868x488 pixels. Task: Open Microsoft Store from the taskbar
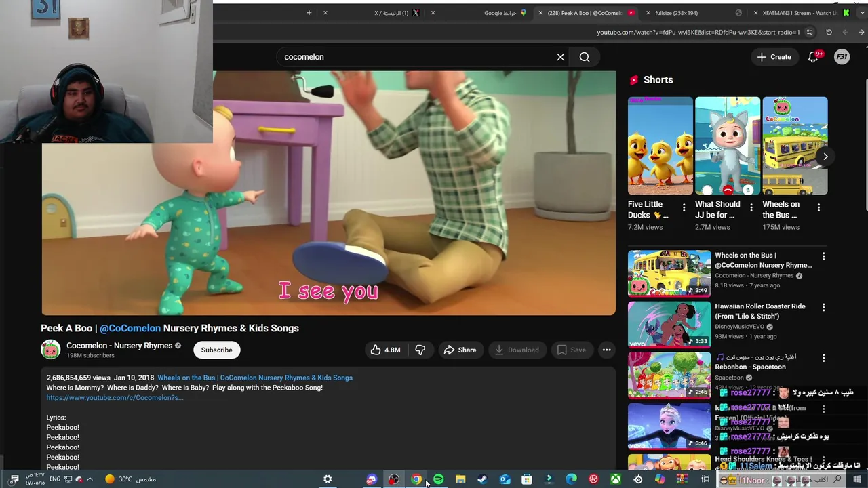point(527,479)
